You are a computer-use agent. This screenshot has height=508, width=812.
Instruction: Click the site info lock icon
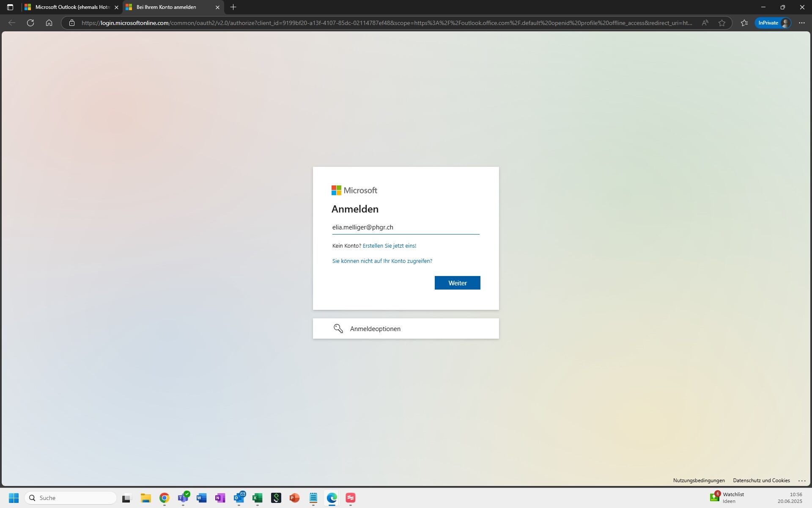(x=72, y=23)
